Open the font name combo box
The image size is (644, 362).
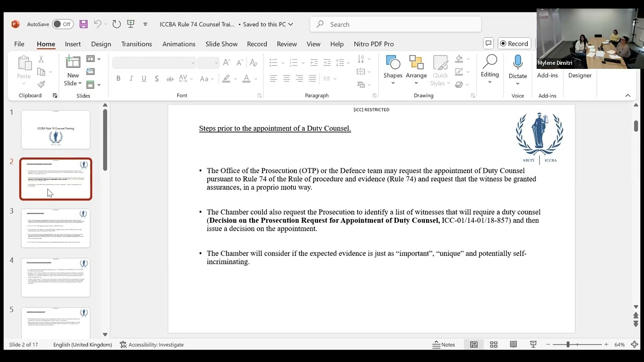[x=154, y=63]
